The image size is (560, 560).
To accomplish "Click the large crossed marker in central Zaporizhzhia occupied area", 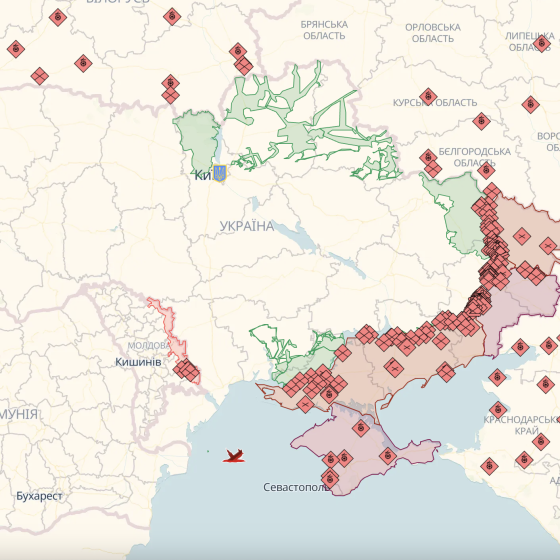I will pos(394,368).
